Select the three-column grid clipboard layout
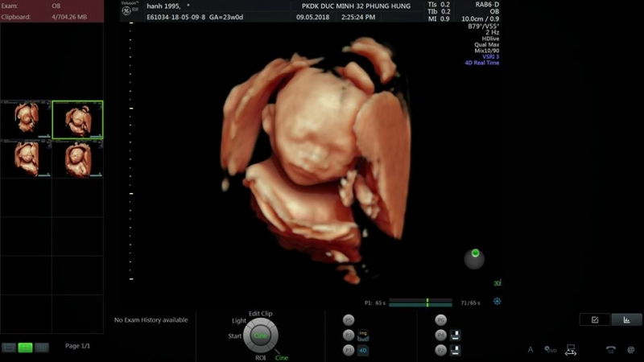The height and width of the screenshot is (362, 644). 42,347
